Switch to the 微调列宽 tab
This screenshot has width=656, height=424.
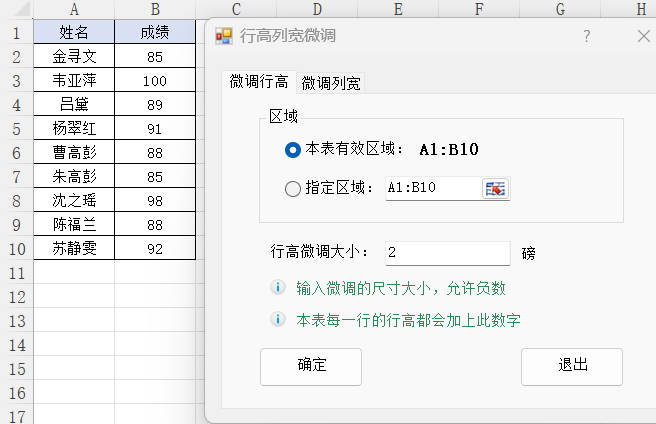(x=332, y=83)
